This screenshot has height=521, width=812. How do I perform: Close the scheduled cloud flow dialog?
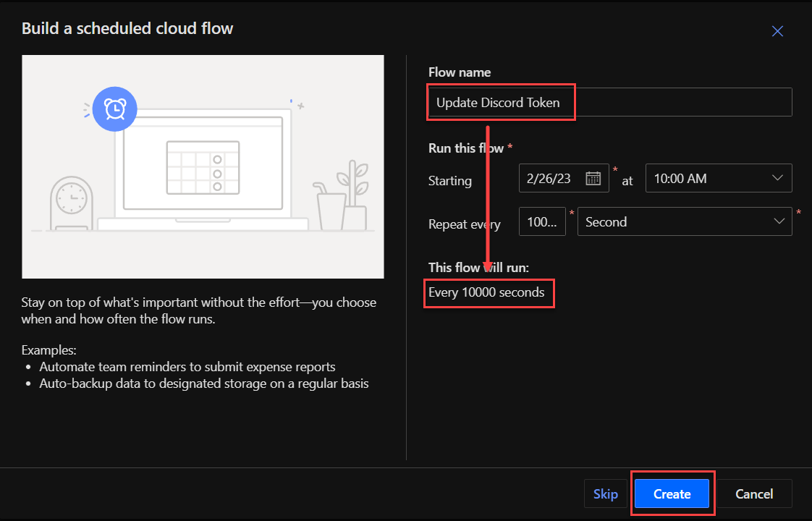(777, 30)
